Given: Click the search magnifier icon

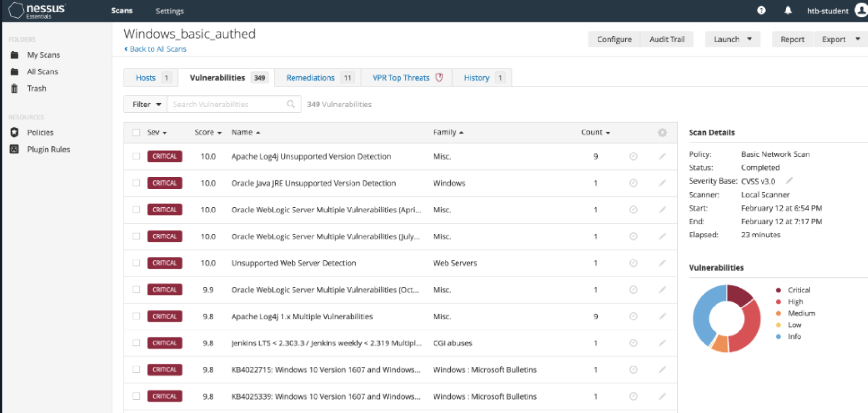Looking at the screenshot, I should point(291,104).
